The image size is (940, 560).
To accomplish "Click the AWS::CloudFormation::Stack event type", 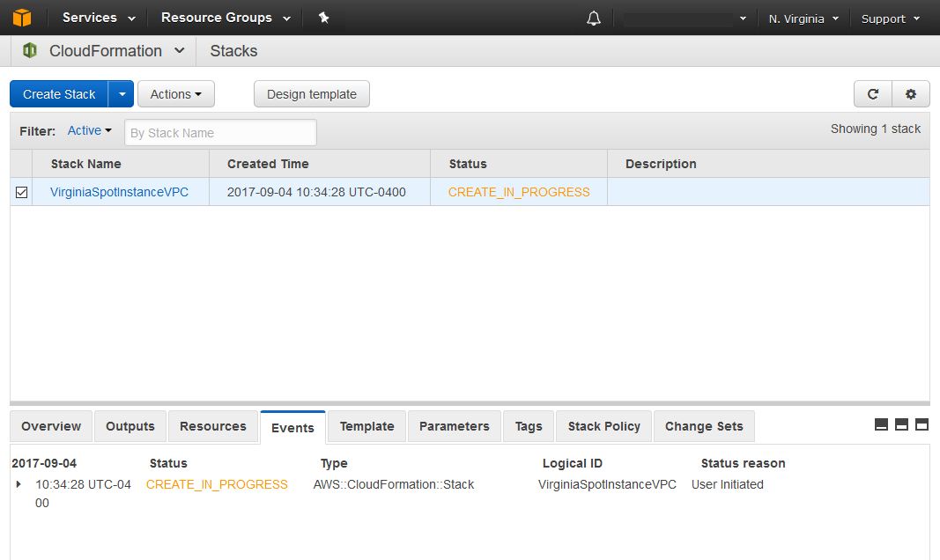I will (x=394, y=484).
